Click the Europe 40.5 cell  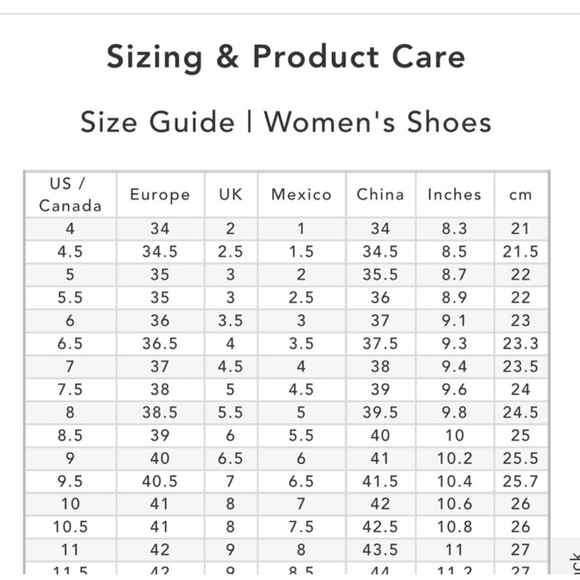point(160,481)
